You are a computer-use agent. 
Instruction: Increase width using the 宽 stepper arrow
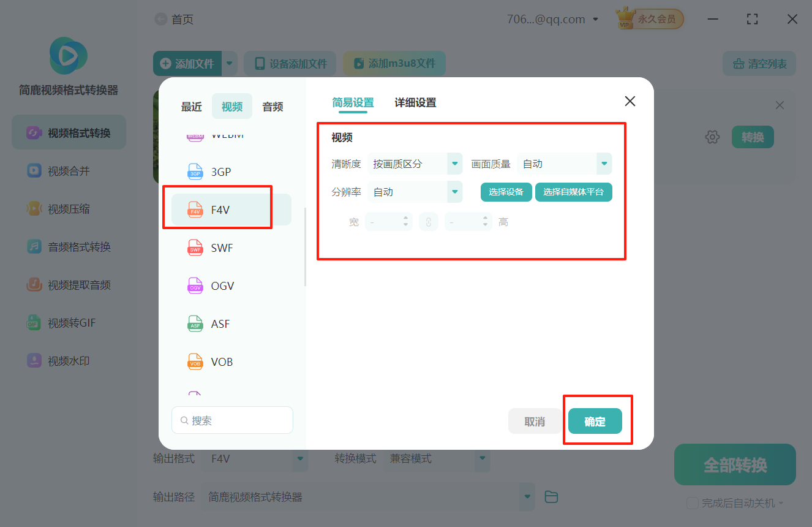(407, 218)
